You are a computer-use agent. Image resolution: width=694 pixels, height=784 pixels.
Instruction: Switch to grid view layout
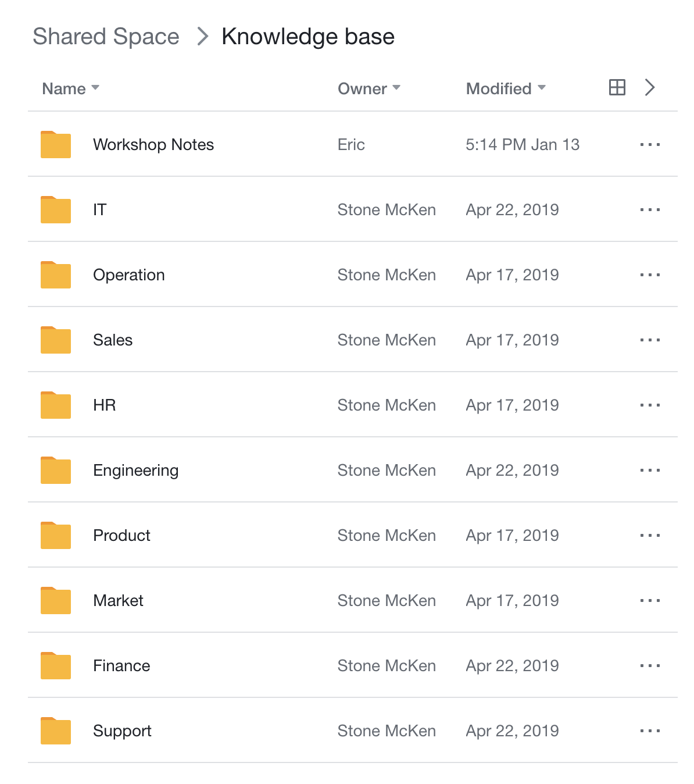617,88
